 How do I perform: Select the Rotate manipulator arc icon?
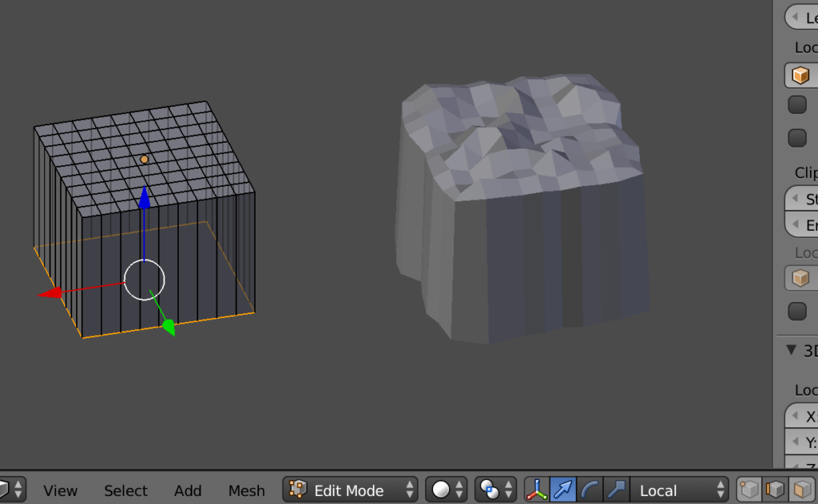pyautogui.click(x=590, y=490)
